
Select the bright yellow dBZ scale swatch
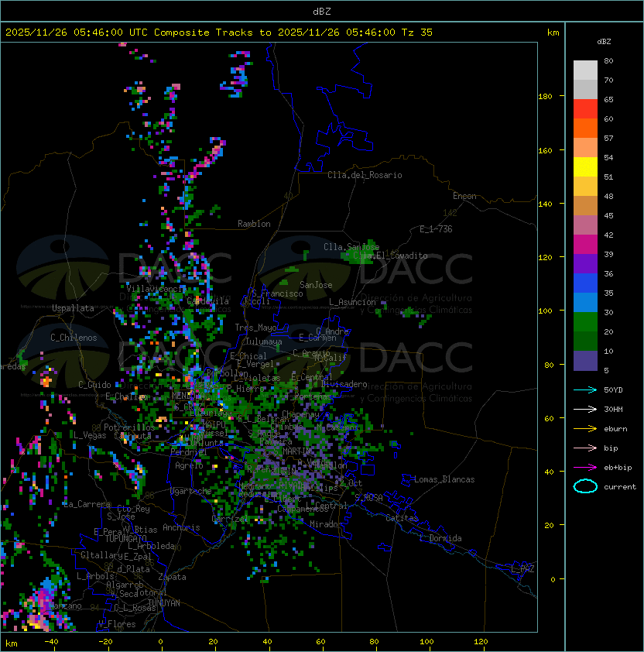pos(585,166)
